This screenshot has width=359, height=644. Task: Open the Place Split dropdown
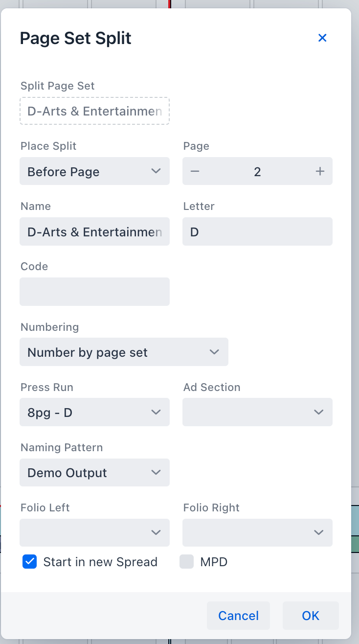(94, 171)
